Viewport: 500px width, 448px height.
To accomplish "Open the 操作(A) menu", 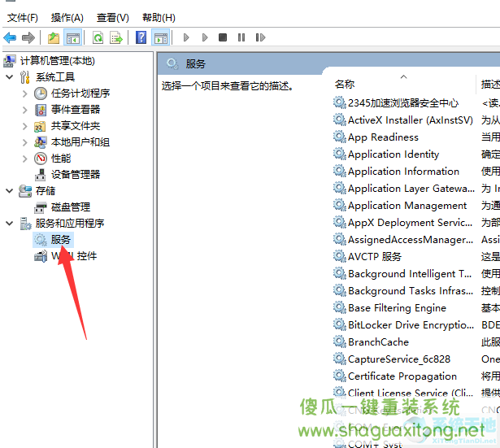I will point(67,18).
